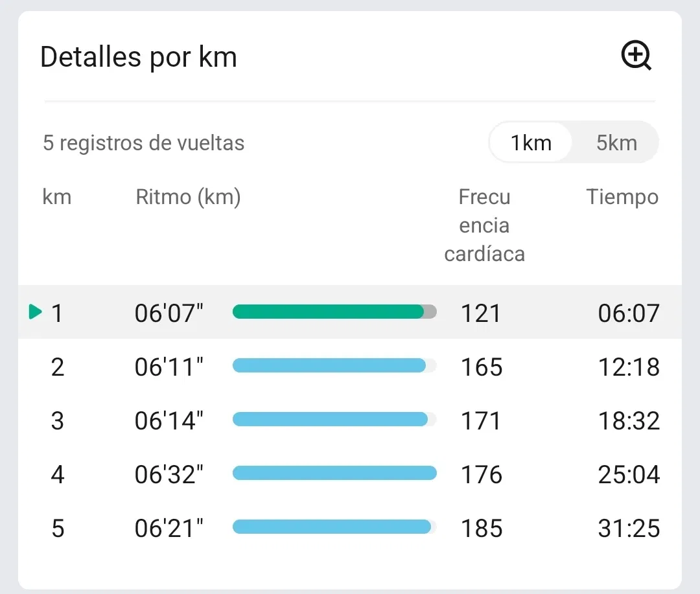Image resolution: width=700 pixels, height=594 pixels.
Task: Click heart rate value 185
Action: [482, 528]
